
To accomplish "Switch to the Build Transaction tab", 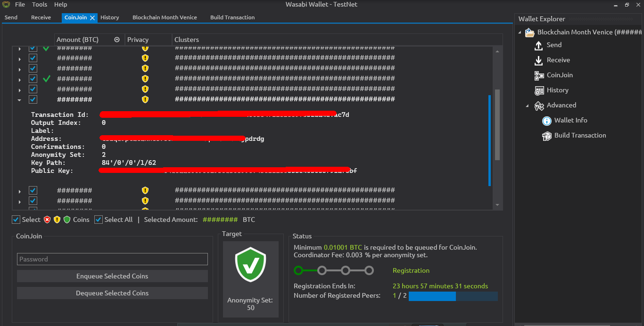I will 232,17.
